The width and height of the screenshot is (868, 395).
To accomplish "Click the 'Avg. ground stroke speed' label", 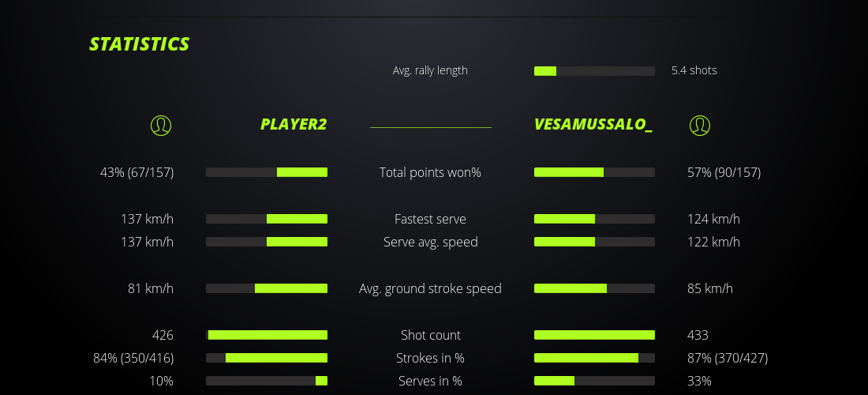I will point(430,288).
